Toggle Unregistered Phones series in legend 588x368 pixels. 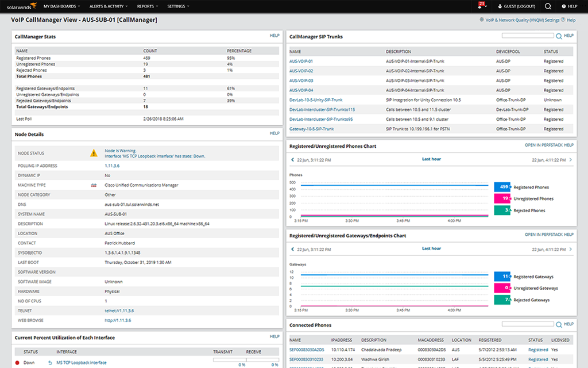(502, 198)
